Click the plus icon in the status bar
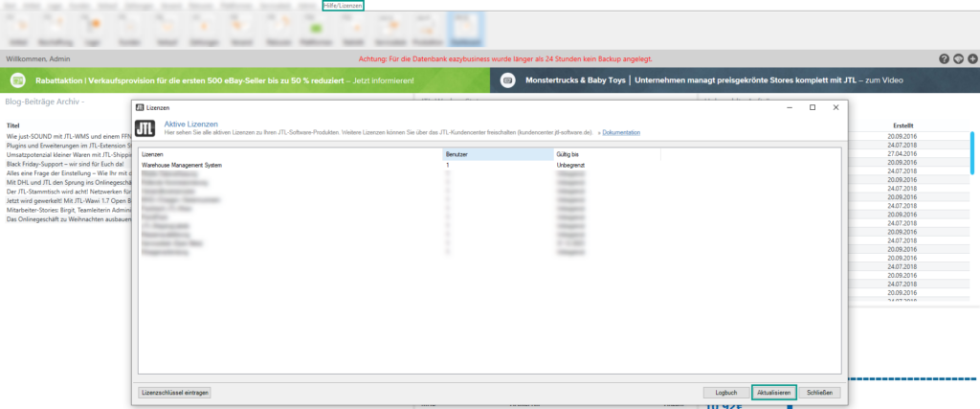The height and width of the screenshot is (409, 980). (972, 59)
